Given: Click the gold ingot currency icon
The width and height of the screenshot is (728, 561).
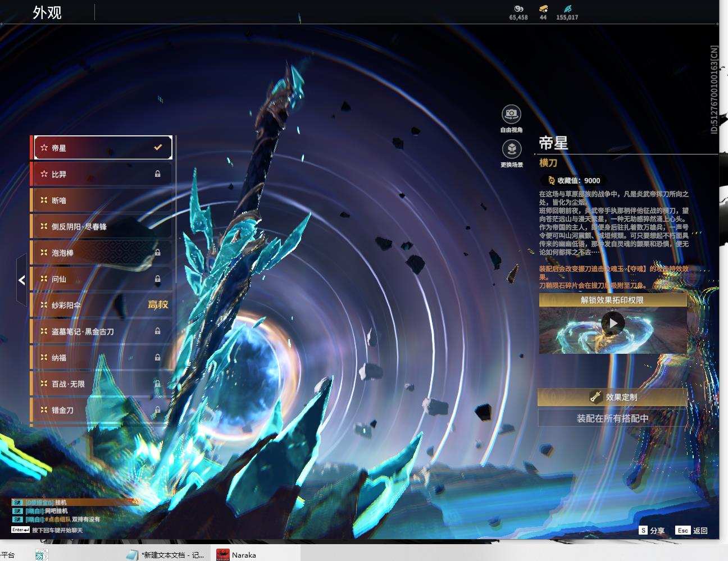Looking at the screenshot, I should pyautogui.click(x=543, y=8).
